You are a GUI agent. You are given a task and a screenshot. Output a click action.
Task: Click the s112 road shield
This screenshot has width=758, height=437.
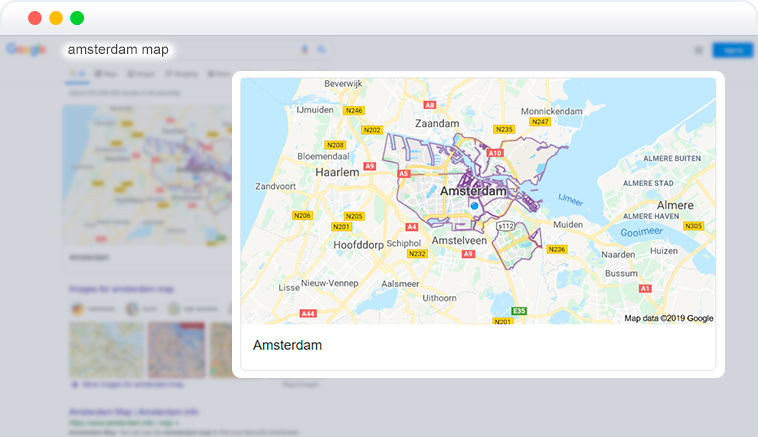point(506,226)
